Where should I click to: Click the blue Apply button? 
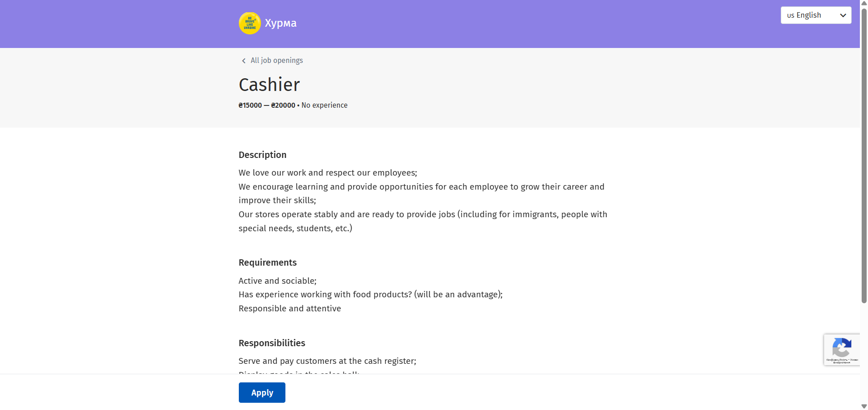pos(262,392)
